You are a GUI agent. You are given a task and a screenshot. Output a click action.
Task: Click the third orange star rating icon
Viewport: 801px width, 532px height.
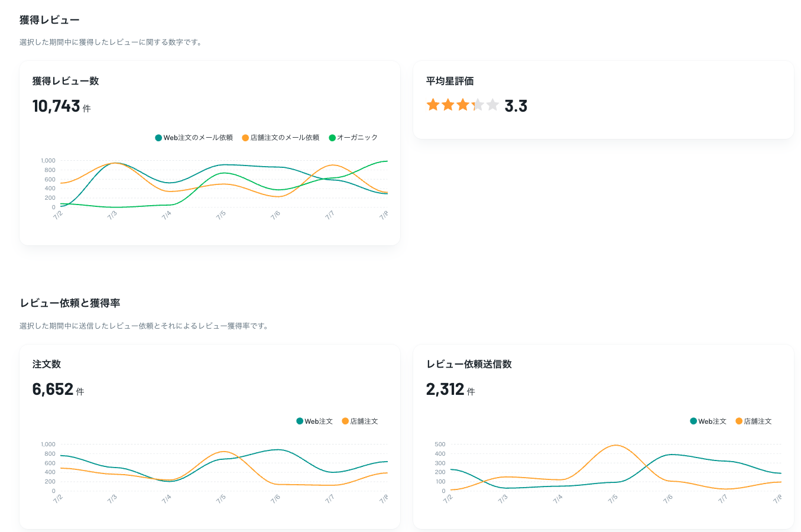click(463, 105)
